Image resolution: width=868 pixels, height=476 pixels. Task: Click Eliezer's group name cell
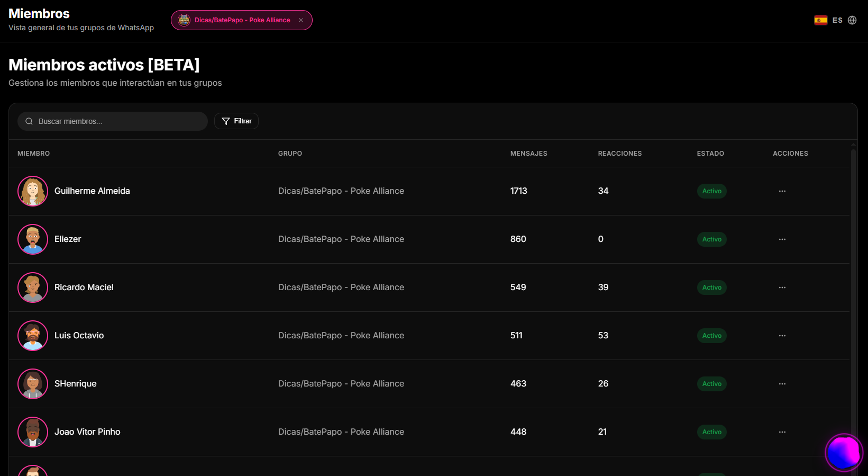(x=341, y=239)
